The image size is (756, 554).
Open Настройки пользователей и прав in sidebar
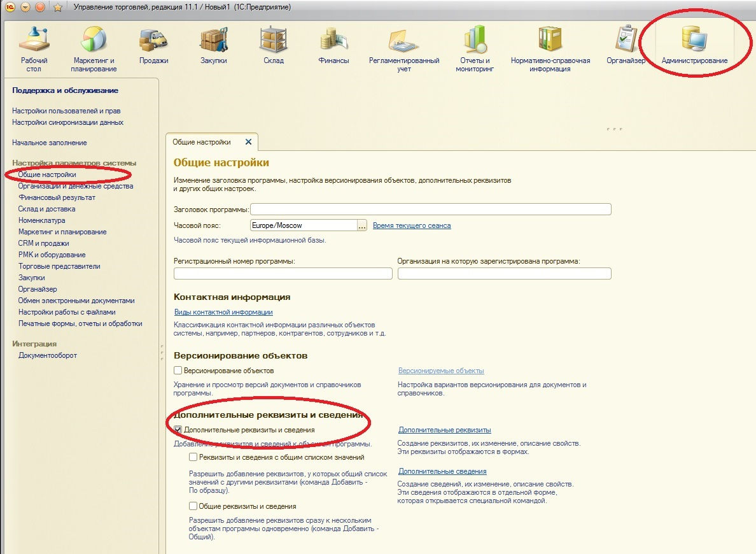(66, 111)
